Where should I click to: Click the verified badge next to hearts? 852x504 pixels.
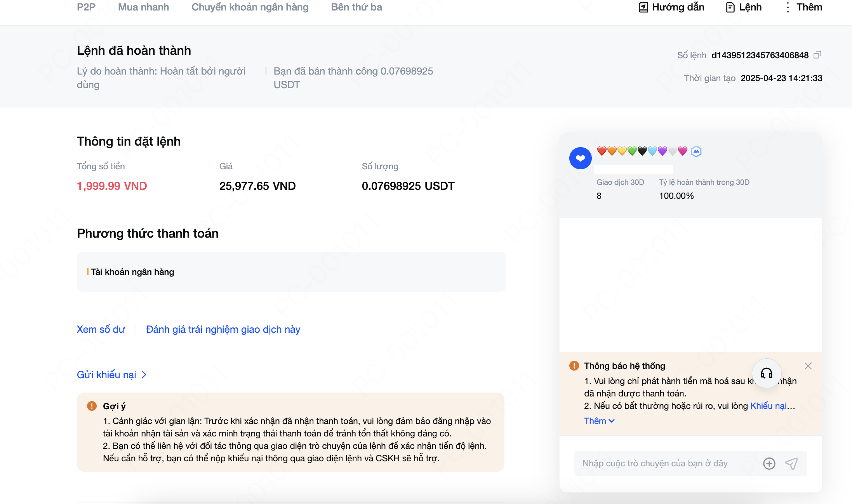[696, 151]
